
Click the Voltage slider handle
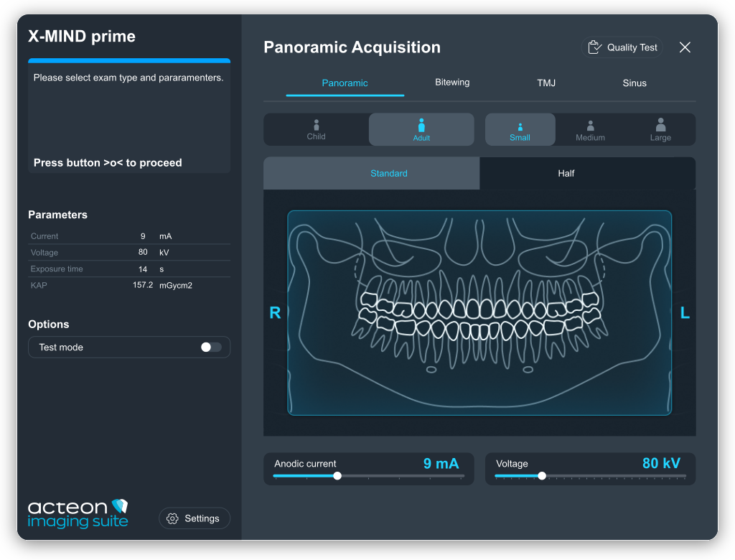click(542, 476)
